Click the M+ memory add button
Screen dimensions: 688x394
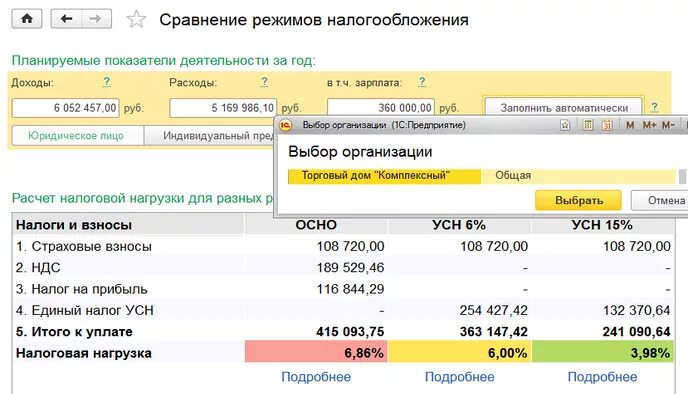point(649,125)
